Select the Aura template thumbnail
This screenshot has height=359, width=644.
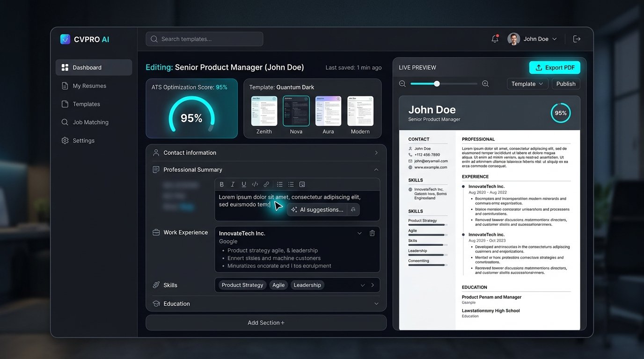(328, 111)
